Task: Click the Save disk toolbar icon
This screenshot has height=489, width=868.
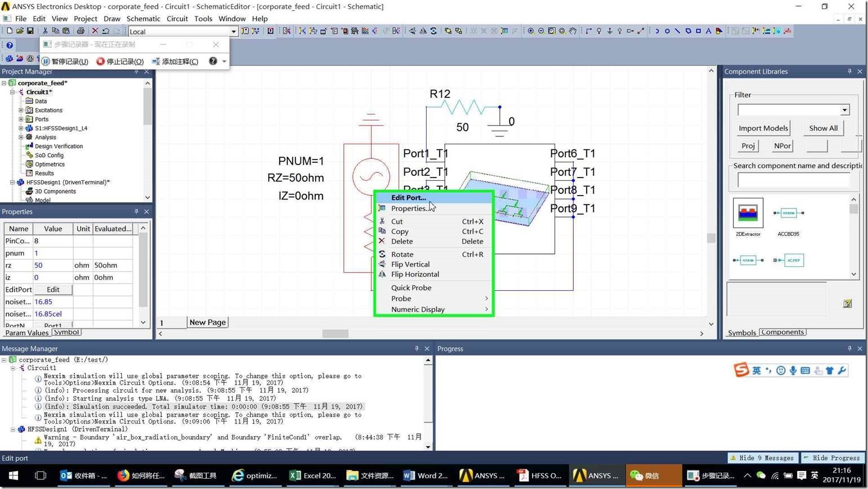Action: point(30,31)
